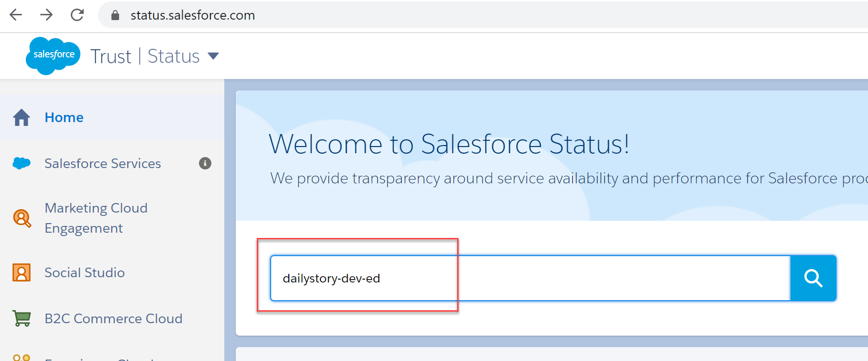Click the browser forward arrow
This screenshot has height=361, width=868.
click(46, 15)
